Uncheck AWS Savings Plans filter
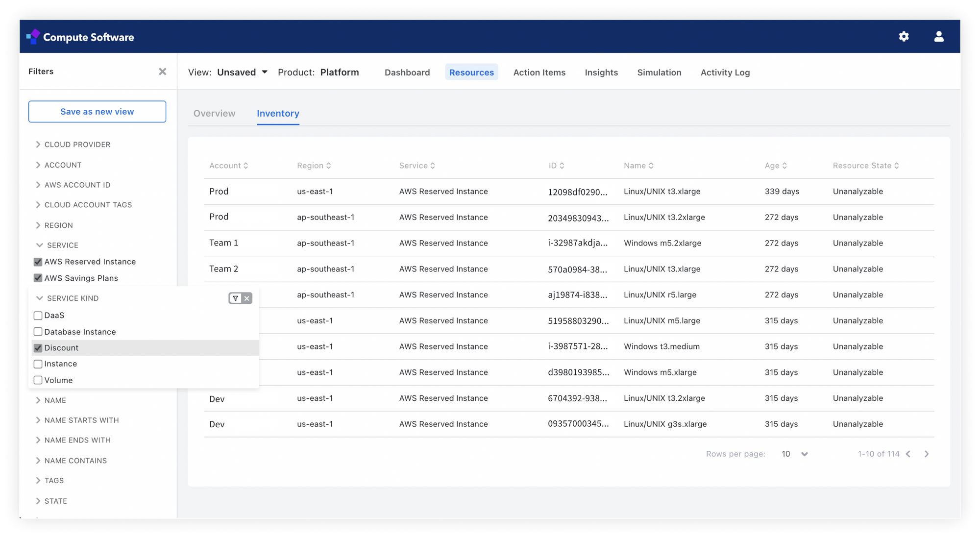The height and width of the screenshot is (538, 980). 38,278
